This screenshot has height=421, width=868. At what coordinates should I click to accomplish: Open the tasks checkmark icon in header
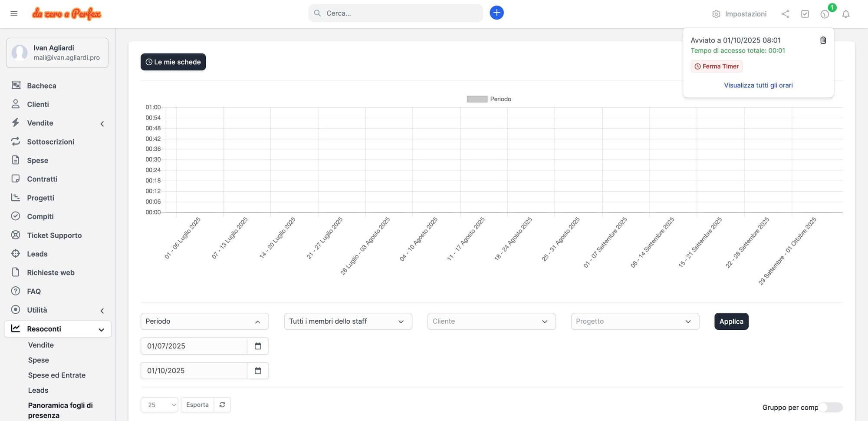(x=805, y=14)
